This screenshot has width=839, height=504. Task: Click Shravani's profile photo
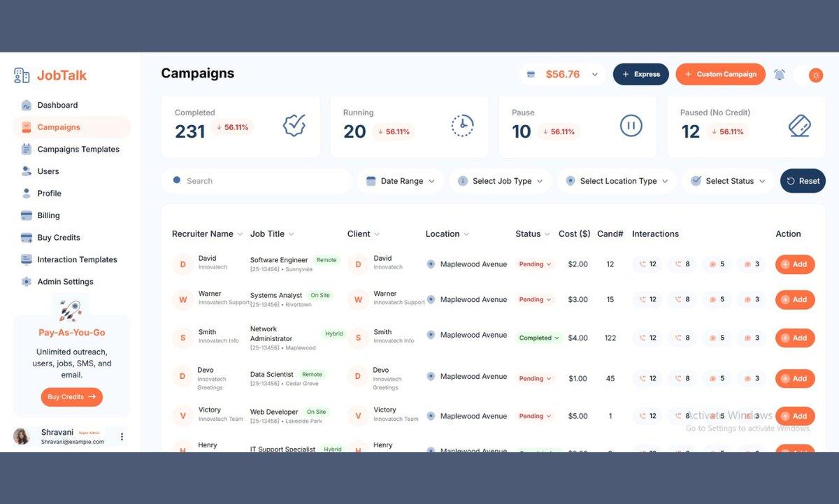click(x=22, y=436)
